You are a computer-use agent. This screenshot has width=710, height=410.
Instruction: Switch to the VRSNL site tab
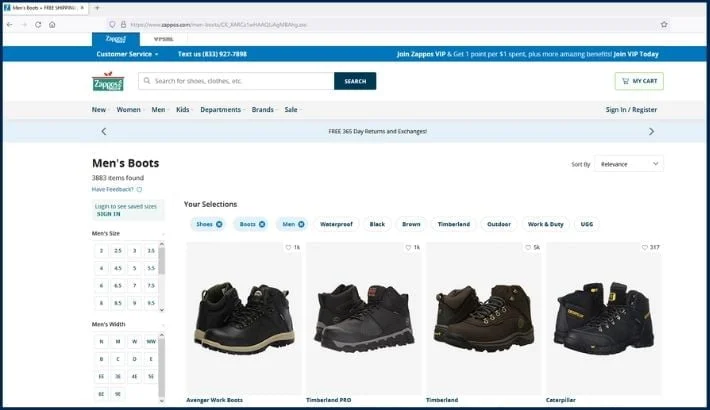coord(163,39)
